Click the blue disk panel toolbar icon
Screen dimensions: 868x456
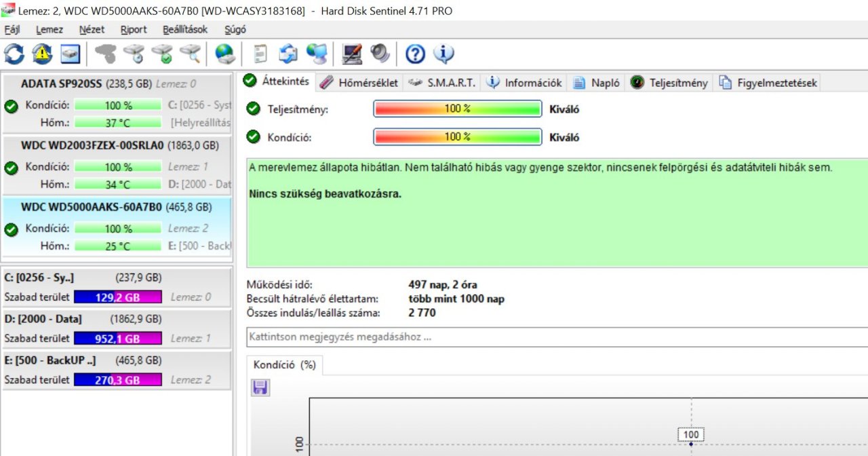click(x=71, y=54)
